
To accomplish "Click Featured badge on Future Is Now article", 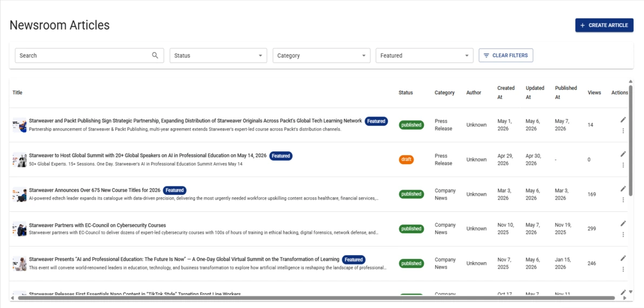I will [354, 259].
